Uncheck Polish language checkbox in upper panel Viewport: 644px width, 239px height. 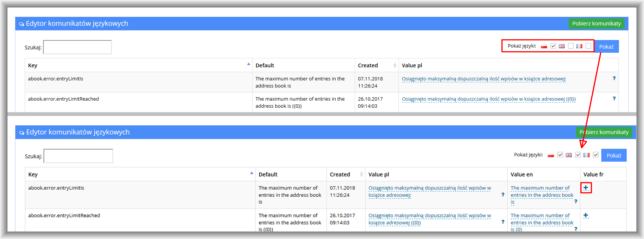point(553,46)
